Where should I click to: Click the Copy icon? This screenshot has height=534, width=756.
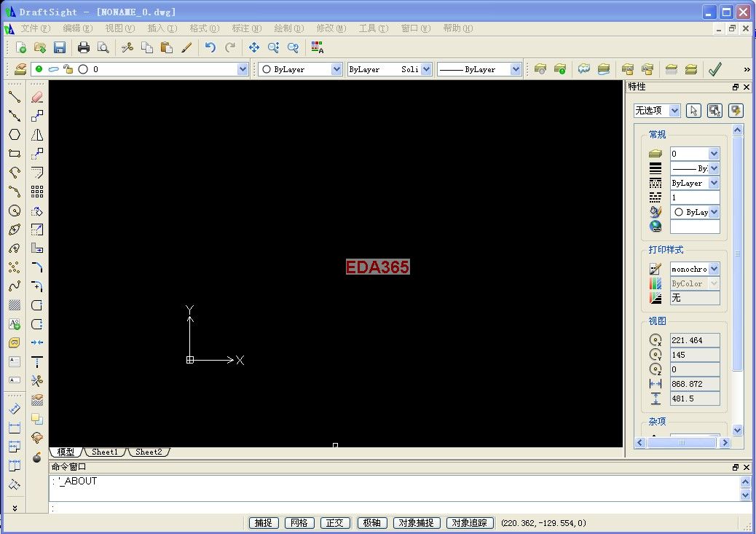click(x=147, y=47)
